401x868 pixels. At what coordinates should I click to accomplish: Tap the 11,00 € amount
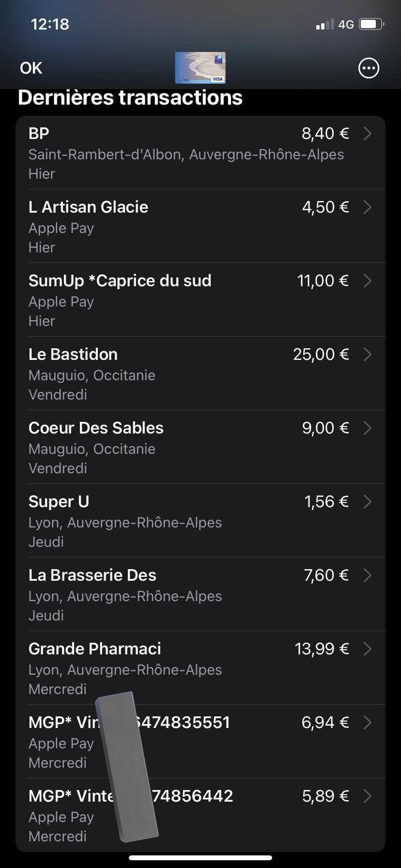323,281
